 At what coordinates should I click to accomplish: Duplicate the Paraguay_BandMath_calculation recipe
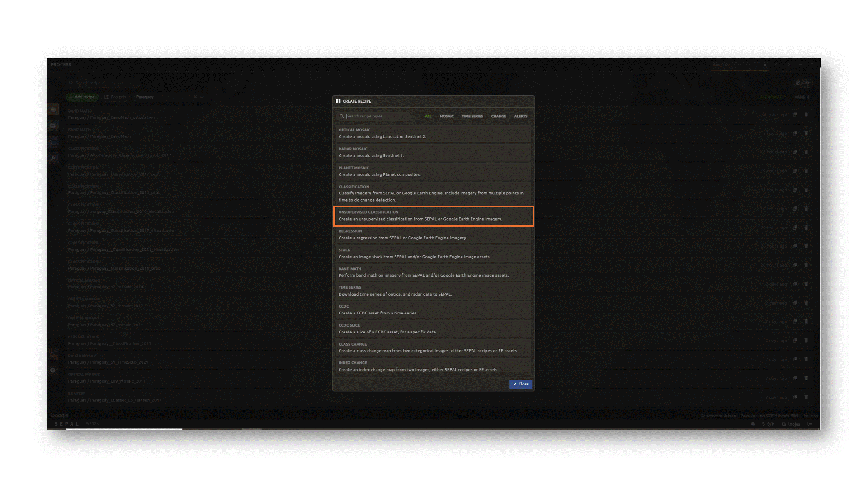pos(795,114)
